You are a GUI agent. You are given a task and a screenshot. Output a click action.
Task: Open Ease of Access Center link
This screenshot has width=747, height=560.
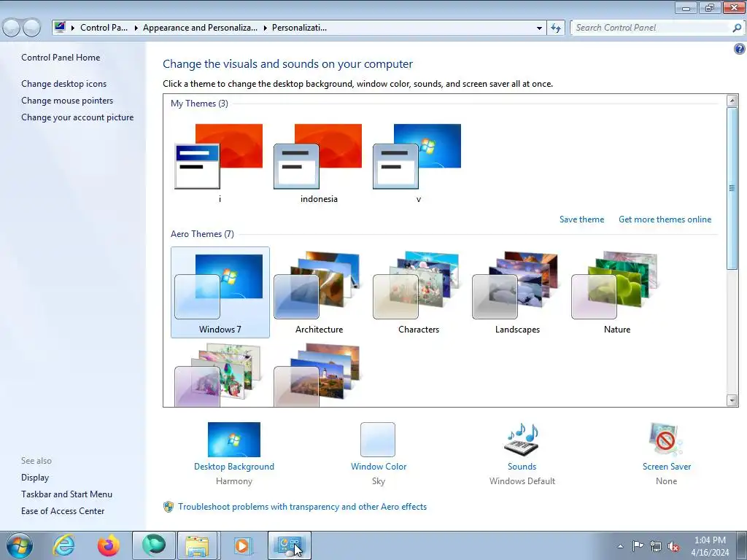click(63, 511)
